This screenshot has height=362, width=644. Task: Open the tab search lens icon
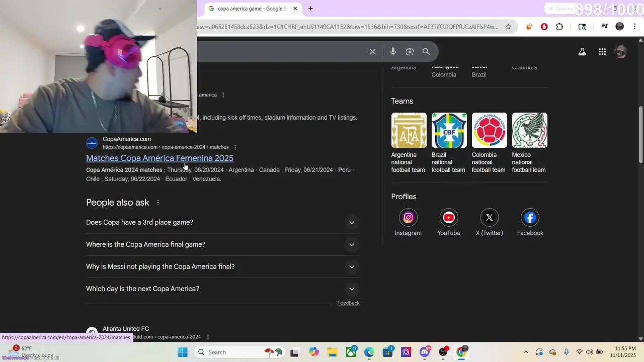[x=582, y=27]
